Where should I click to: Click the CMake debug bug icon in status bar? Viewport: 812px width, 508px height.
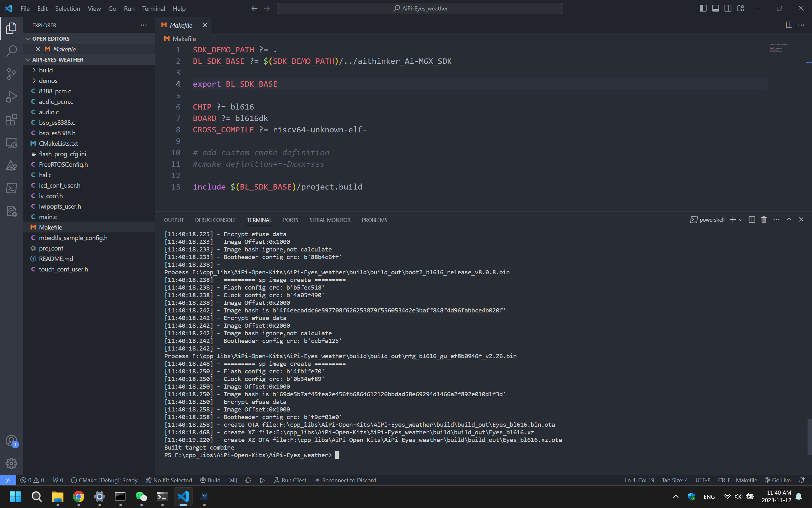[248, 480]
